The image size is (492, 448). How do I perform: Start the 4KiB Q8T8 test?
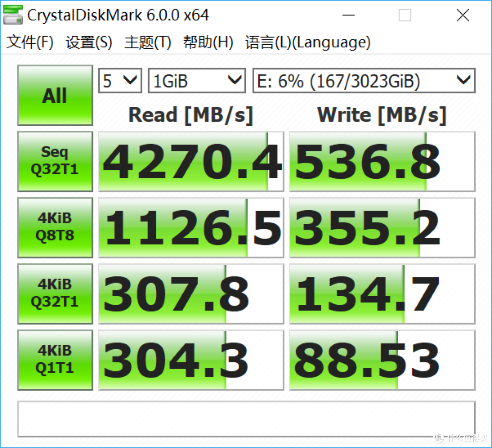(55, 227)
